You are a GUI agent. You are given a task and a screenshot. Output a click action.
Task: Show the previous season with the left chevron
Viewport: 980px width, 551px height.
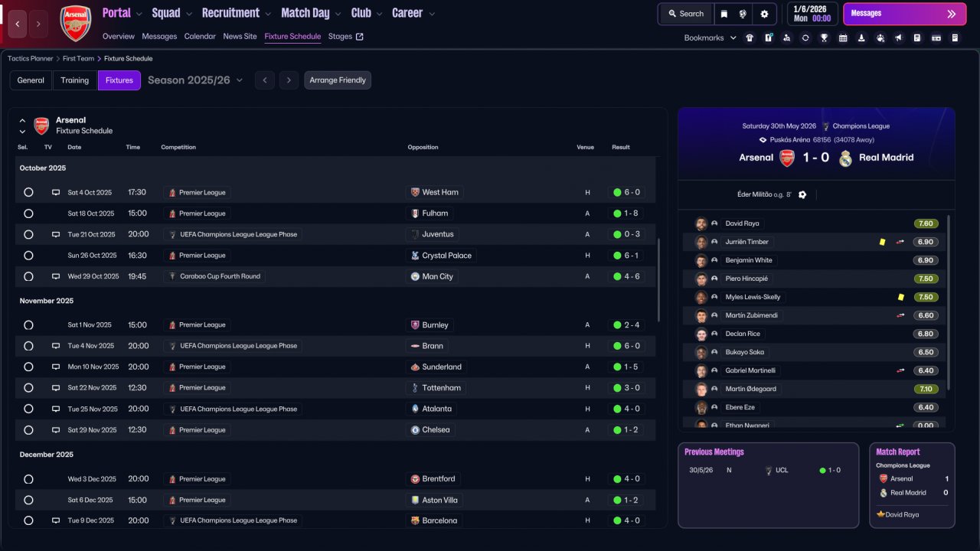pos(265,80)
